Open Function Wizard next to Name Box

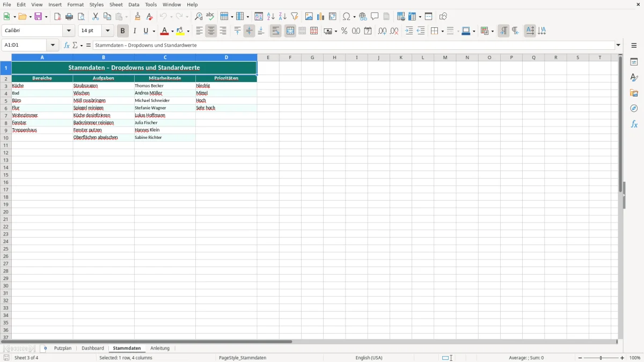pyautogui.click(x=67, y=46)
